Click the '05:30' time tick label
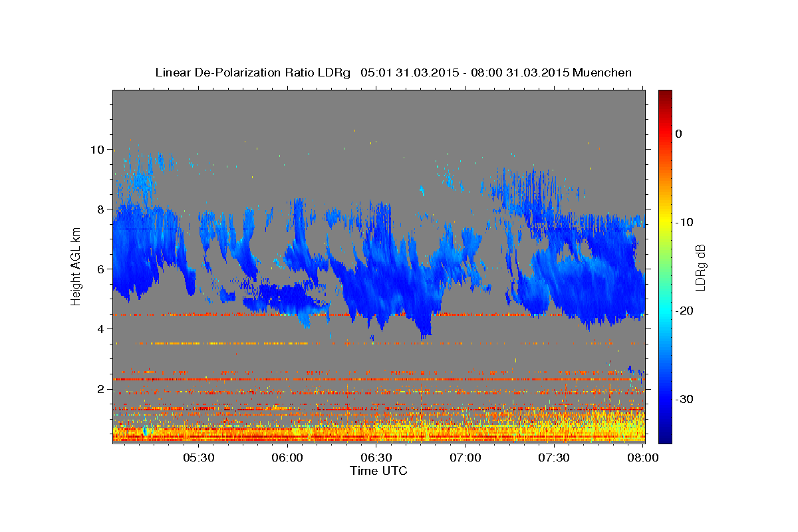The height and width of the screenshot is (532, 798). click(x=198, y=458)
